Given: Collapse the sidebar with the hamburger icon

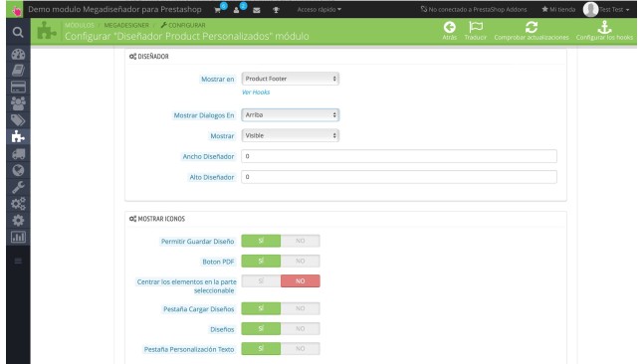Looking at the screenshot, I should click(x=18, y=262).
